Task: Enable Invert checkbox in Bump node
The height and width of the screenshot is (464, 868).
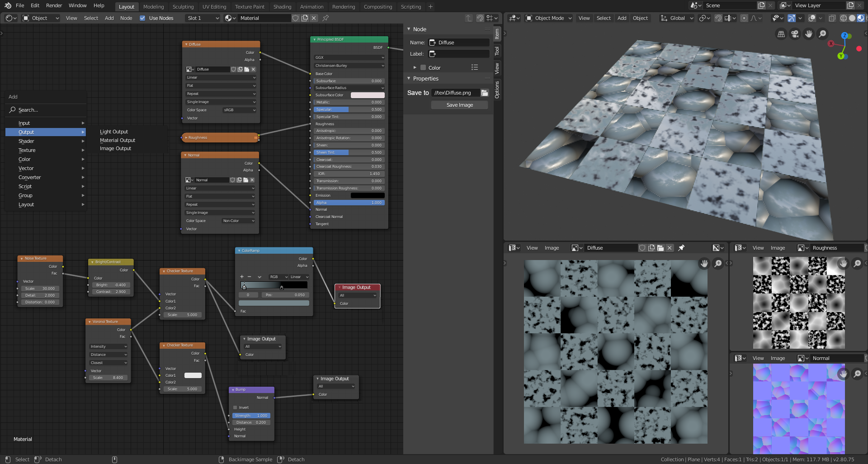Action: [x=235, y=407]
